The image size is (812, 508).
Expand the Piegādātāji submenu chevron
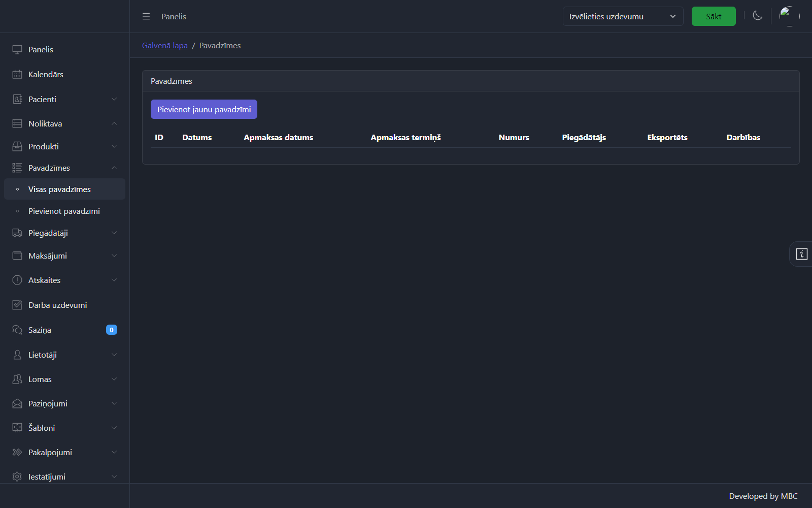coord(114,233)
